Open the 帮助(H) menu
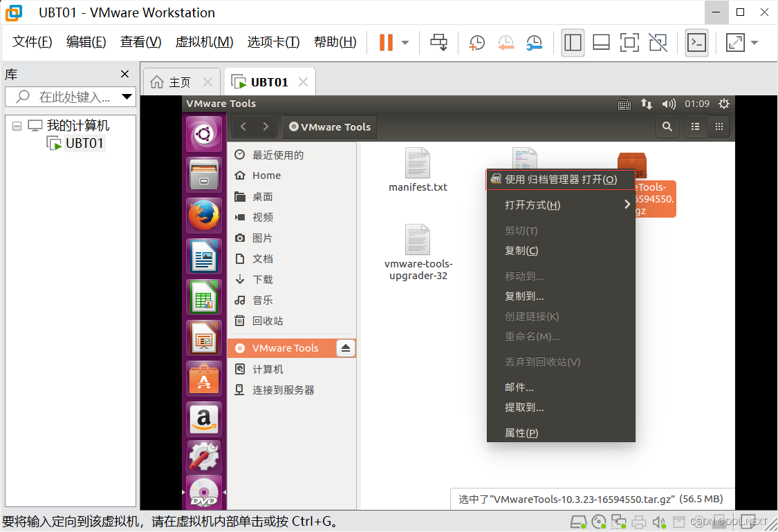 335,41
